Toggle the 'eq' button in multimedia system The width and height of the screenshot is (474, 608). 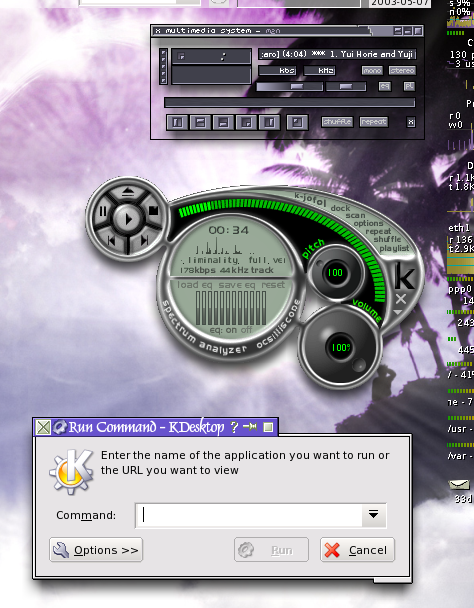[x=384, y=86]
